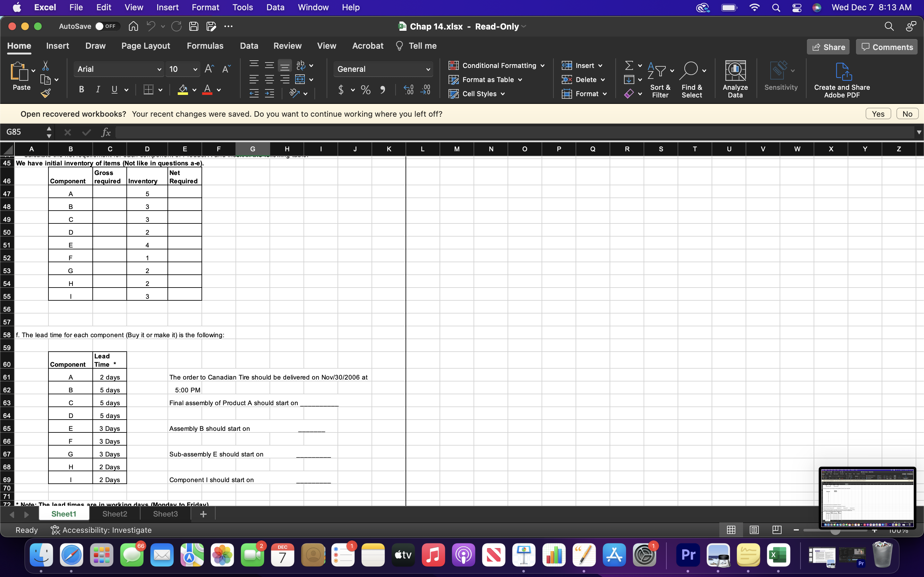Screen dimensions: 924x577
Task: Switch to the Formulas ribbon tab
Action: coord(205,46)
